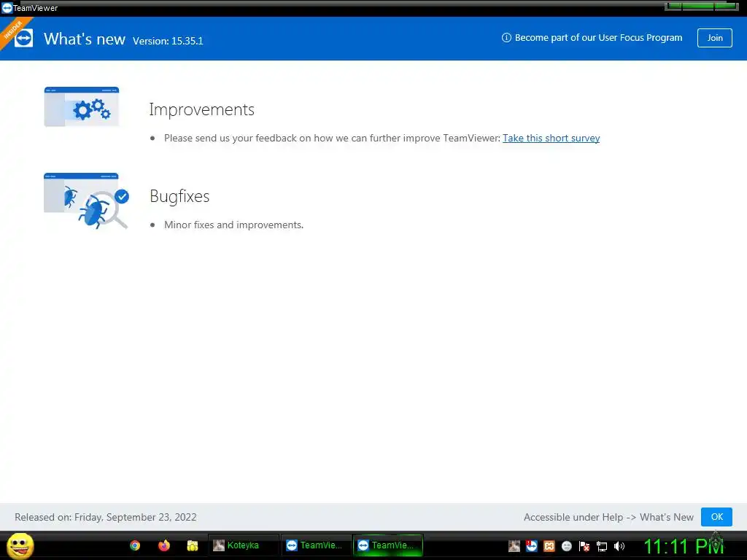
Task: Click Accessible under Help -> What's New text
Action: click(608, 517)
